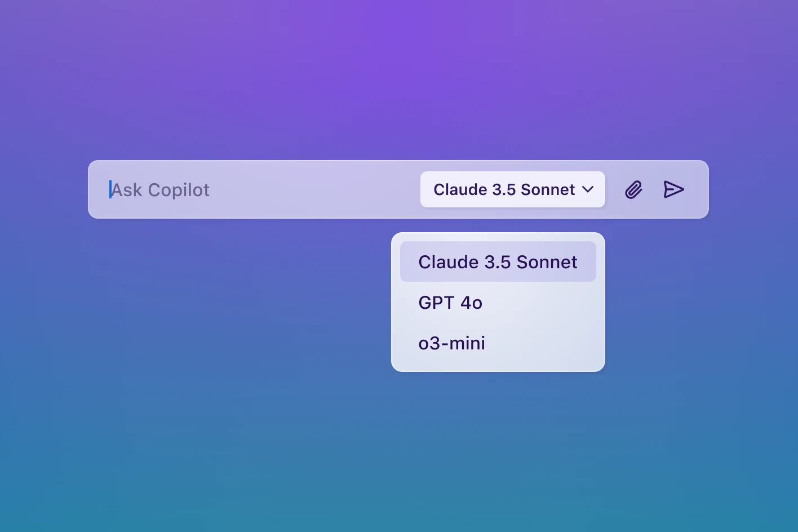
Task: Click the send arrow icon
Action: [673, 190]
